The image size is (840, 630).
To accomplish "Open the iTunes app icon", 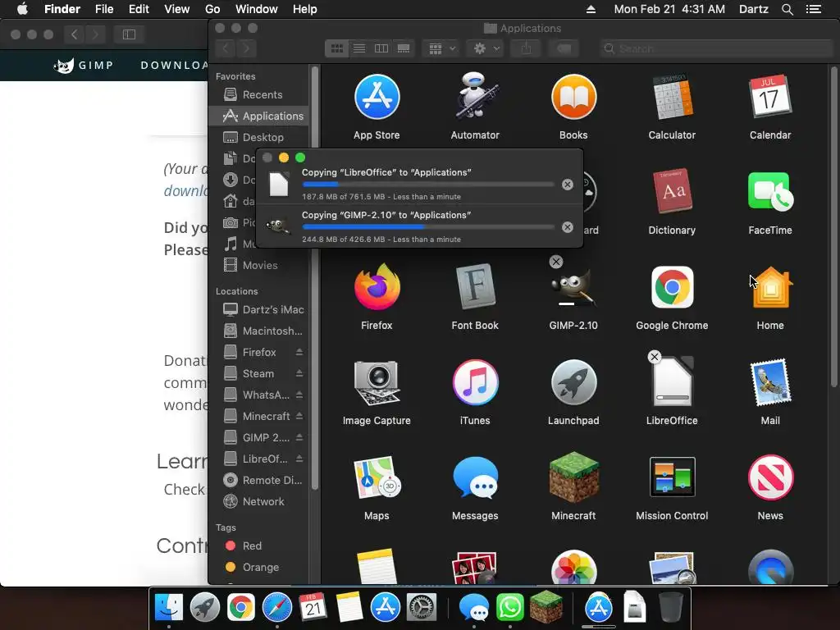I will coord(475,382).
